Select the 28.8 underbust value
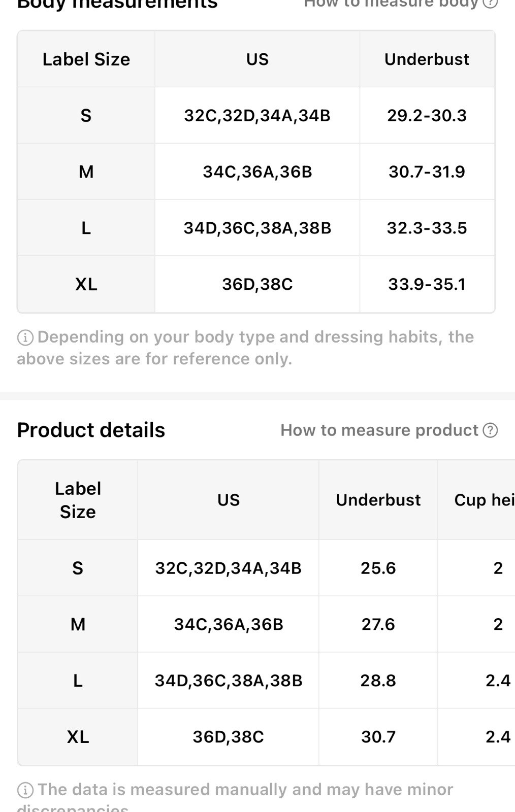515x812 pixels. (378, 681)
